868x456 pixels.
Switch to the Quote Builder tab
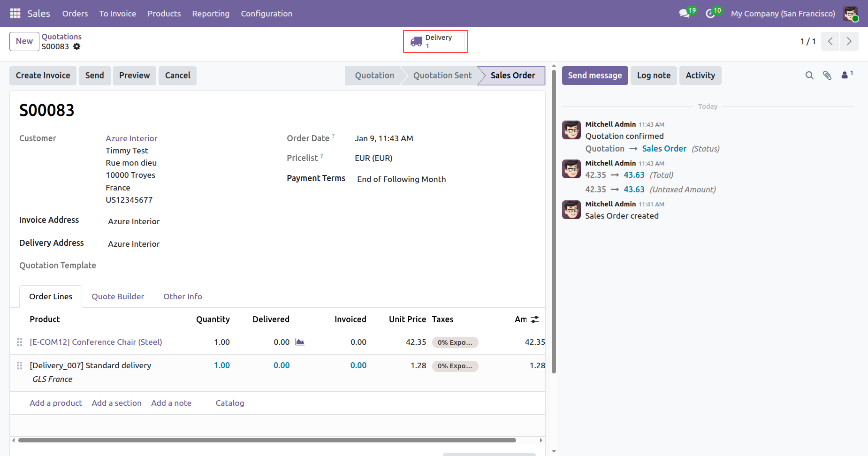point(118,296)
